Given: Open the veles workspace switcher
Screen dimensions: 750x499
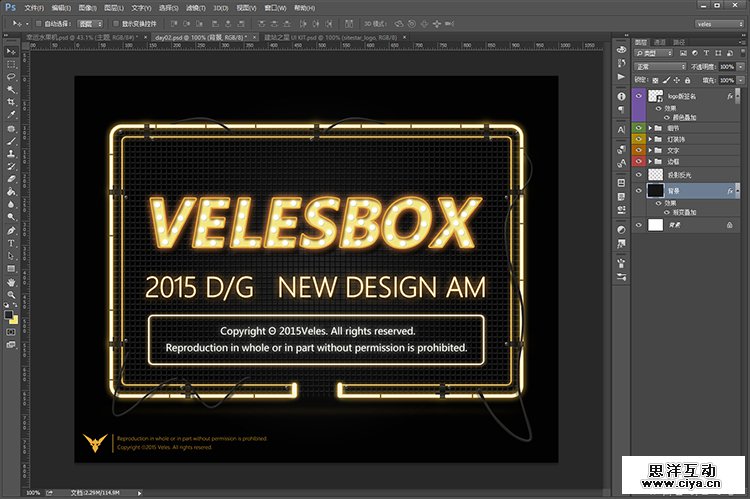Looking at the screenshot, I should point(717,22).
